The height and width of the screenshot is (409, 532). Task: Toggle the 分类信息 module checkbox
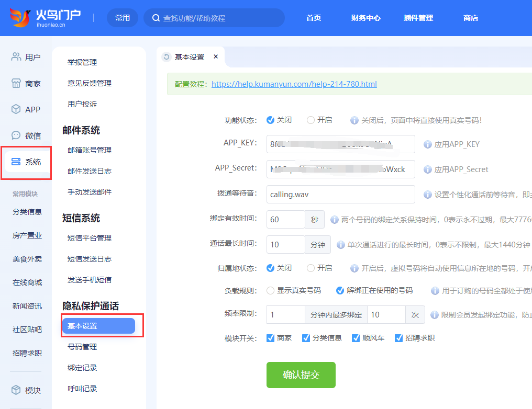[306, 338]
